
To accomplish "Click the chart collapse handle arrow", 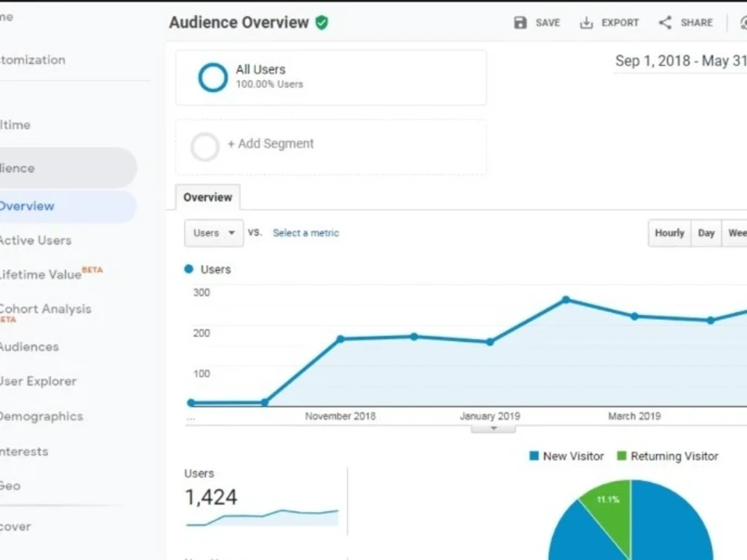I will click(494, 429).
